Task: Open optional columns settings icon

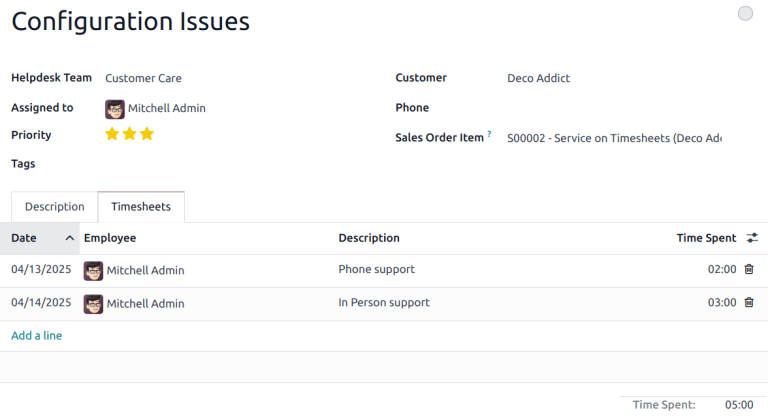Action: coord(753,238)
